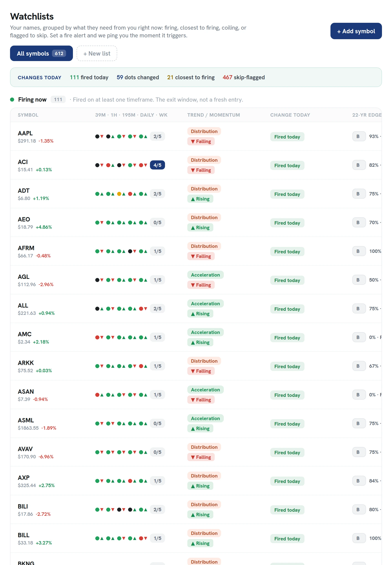
Task: Click the ASML price $1863.55
Action: pos(28,428)
